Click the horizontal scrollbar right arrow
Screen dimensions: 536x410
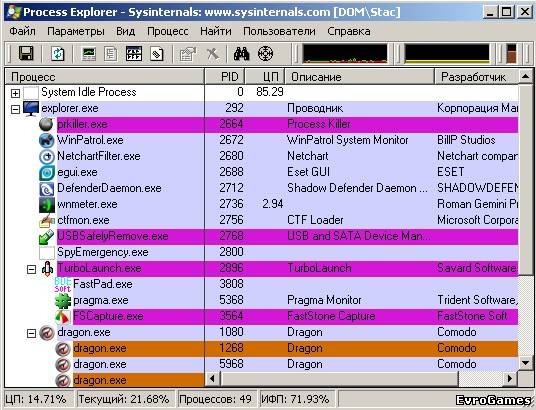[x=510, y=379]
